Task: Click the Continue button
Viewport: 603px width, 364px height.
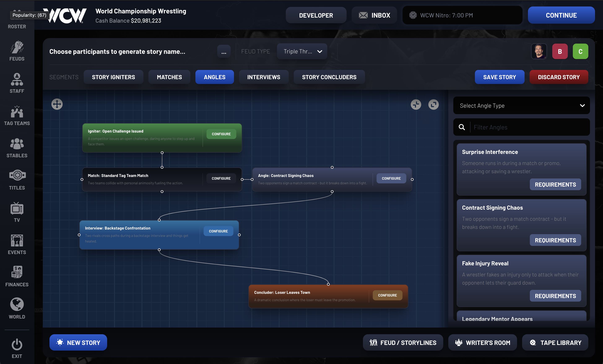Action: point(561,15)
